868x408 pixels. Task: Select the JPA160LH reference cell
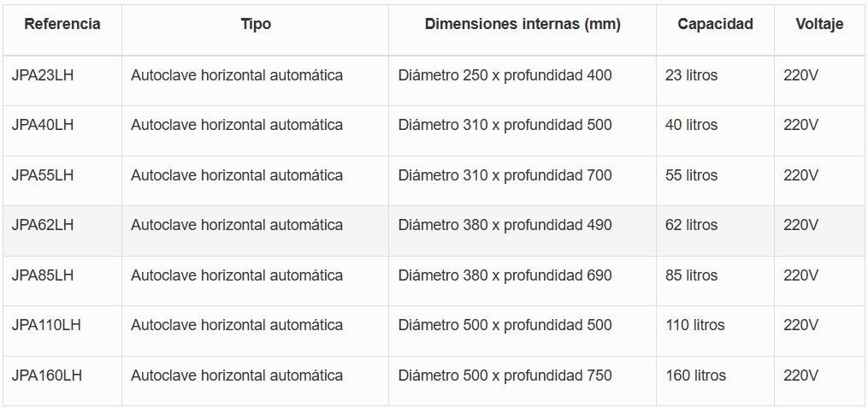pos(46,375)
